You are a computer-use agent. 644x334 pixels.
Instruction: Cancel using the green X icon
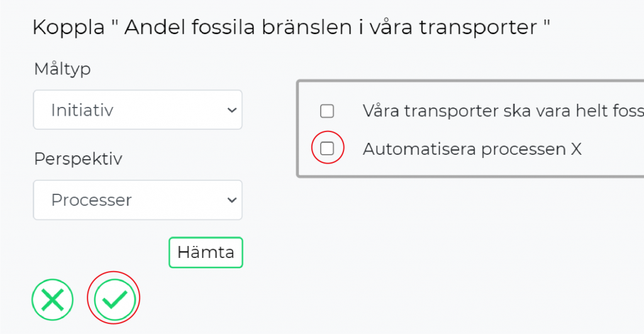tap(53, 299)
